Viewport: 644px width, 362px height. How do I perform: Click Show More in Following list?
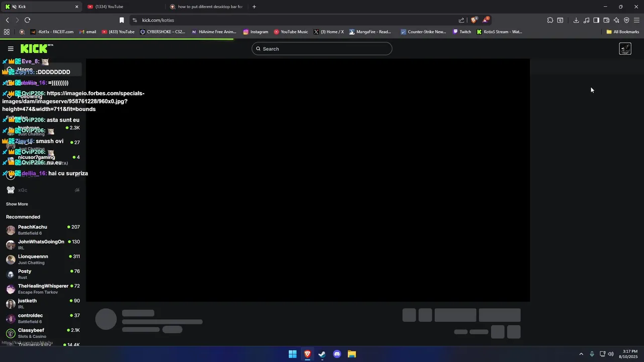[x=17, y=204]
